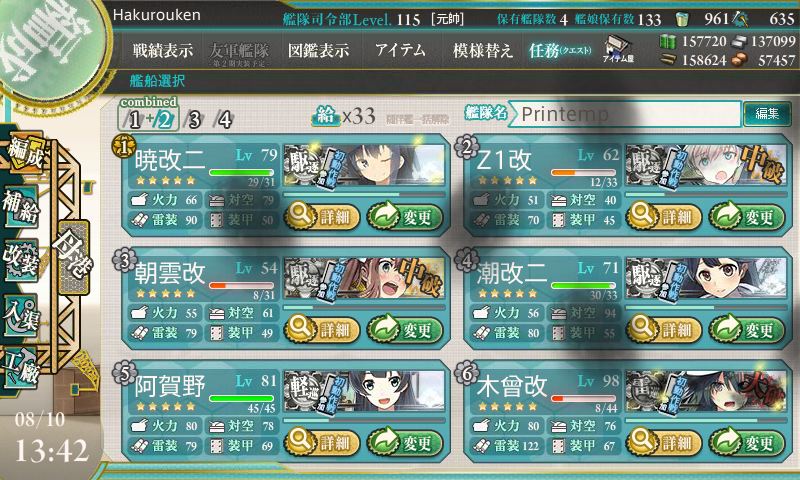Click 変更 change button for Z1改
Screen dimensions: 800x480
746,217
